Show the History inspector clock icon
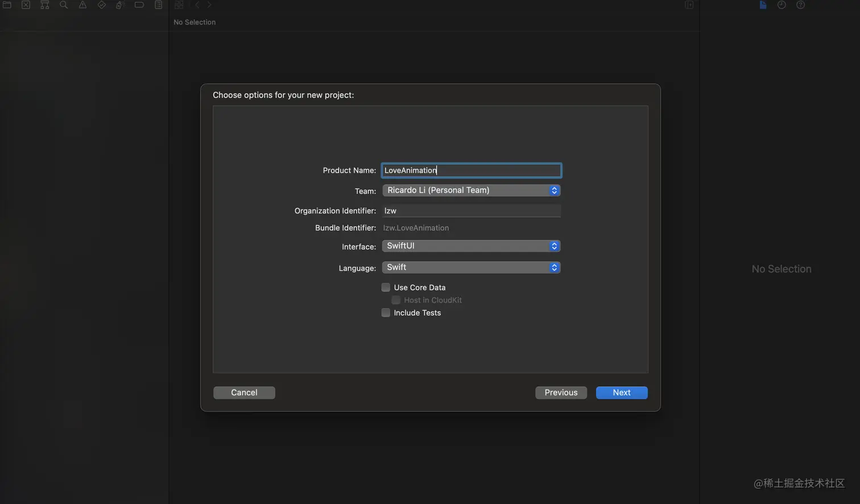 pyautogui.click(x=782, y=5)
